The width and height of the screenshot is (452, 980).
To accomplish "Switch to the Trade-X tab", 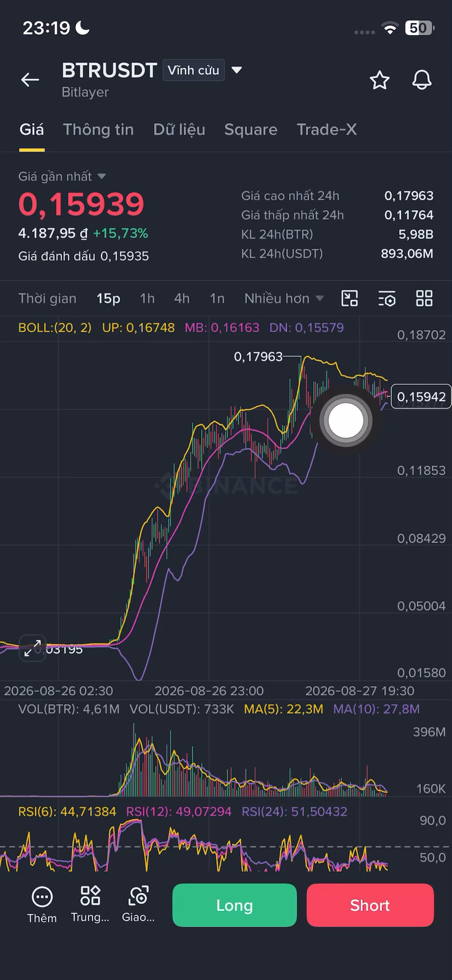I will [327, 130].
